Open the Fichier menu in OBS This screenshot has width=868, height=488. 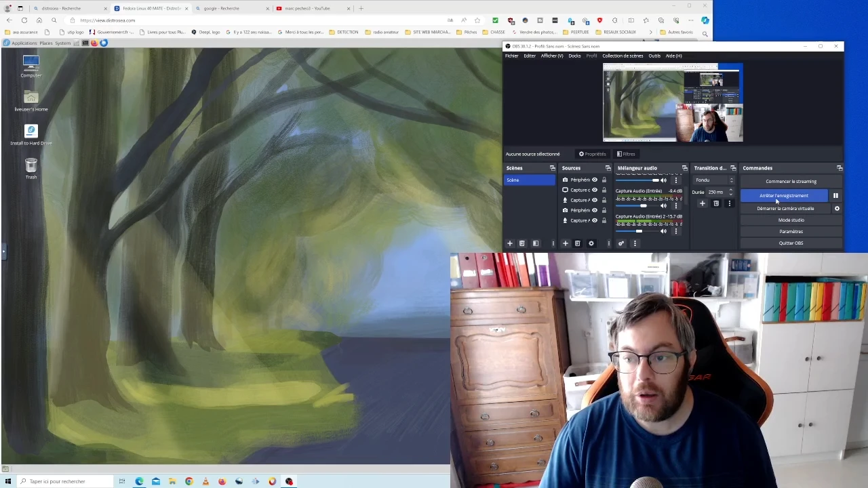pos(512,56)
